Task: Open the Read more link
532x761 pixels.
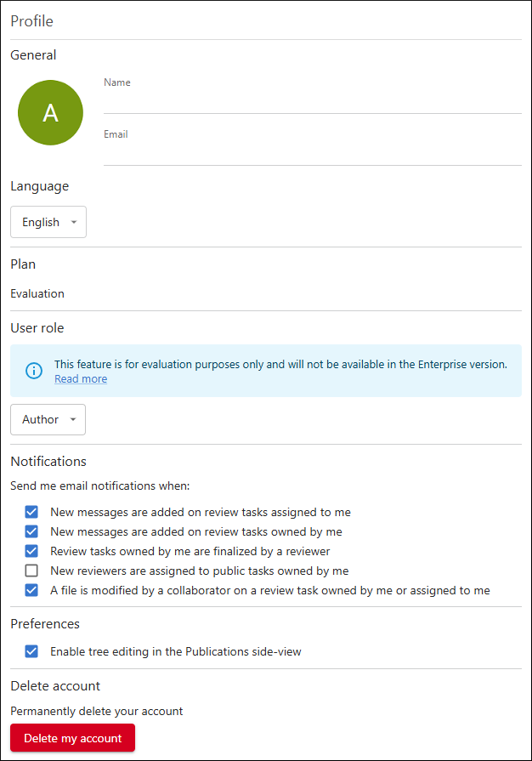Action: click(x=81, y=379)
